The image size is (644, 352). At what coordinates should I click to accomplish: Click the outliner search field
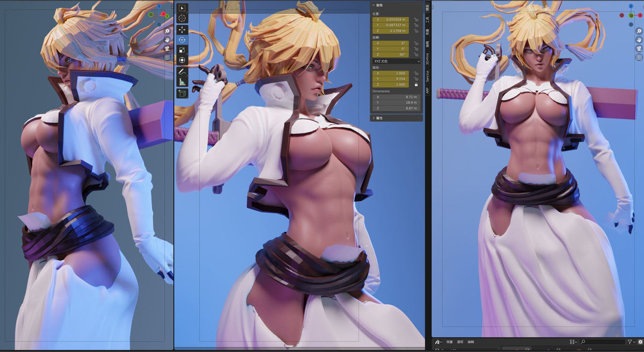click(x=602, y=342)
